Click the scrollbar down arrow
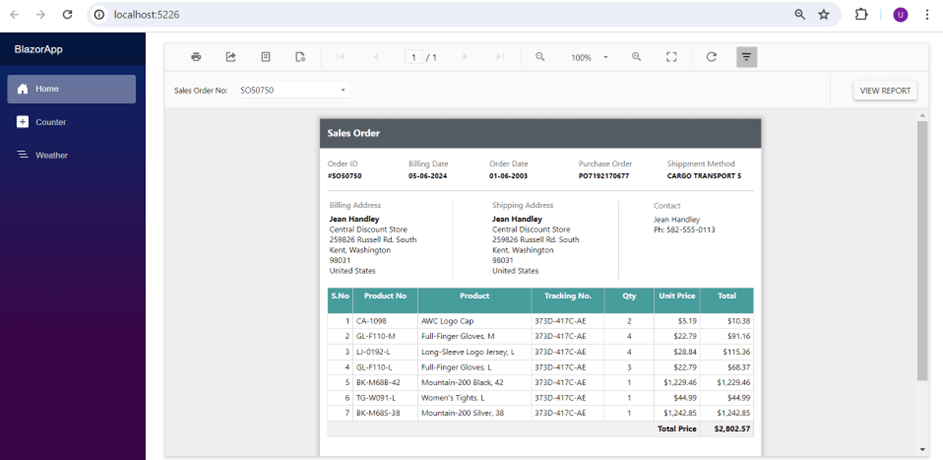The image size is (943, 460). 922,450
